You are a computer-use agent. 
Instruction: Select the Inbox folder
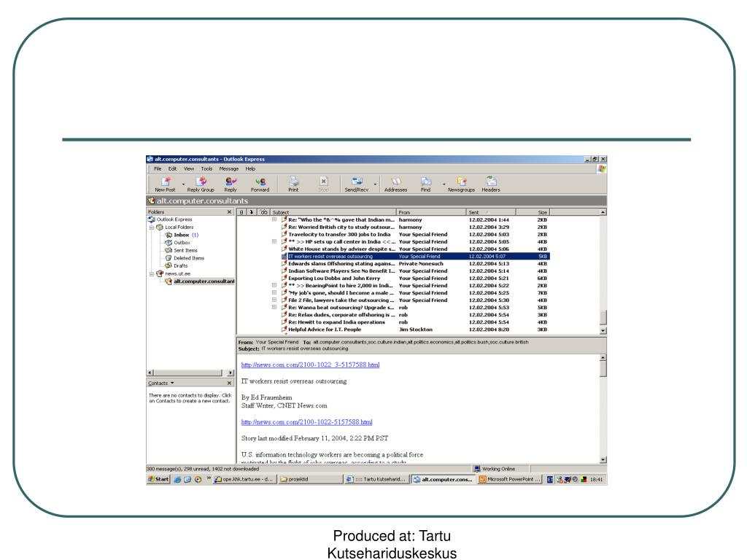pyautogui.click(x=182, y=235)
